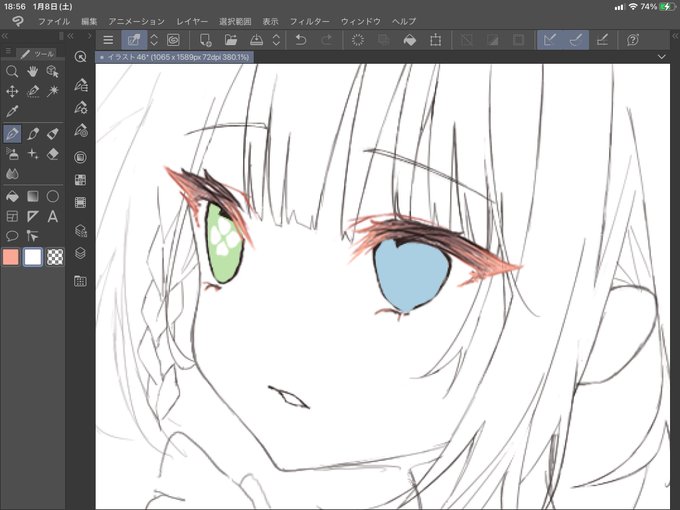Pick the Eyedropper tool
This screenshot has width=680, height=510.
point(12,111)
